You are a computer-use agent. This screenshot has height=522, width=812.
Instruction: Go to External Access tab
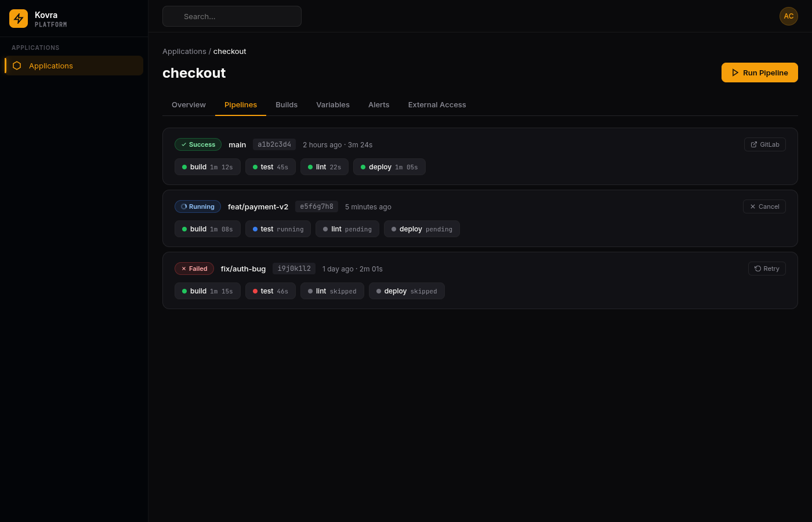pyautogui.click(x=437, y=104)
